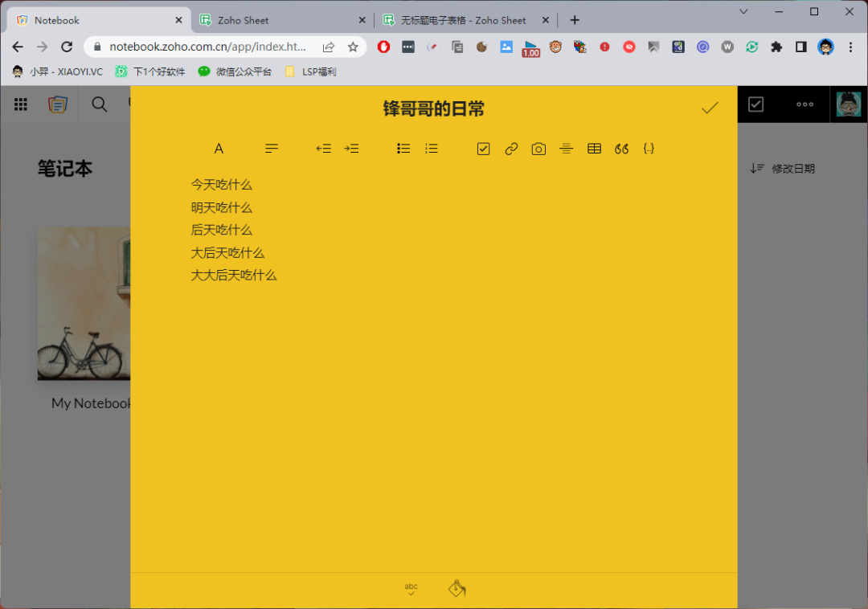Viewport: 868px width, 609px height.
Task: Change the note color with the paint bucket
Action: tap(457, 587)
